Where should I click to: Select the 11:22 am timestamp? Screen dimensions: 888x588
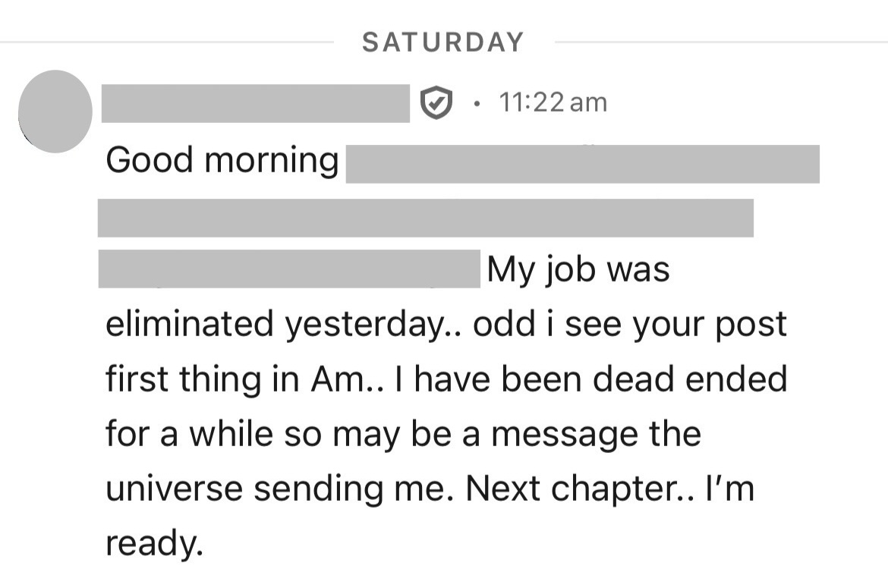point(553,103)
